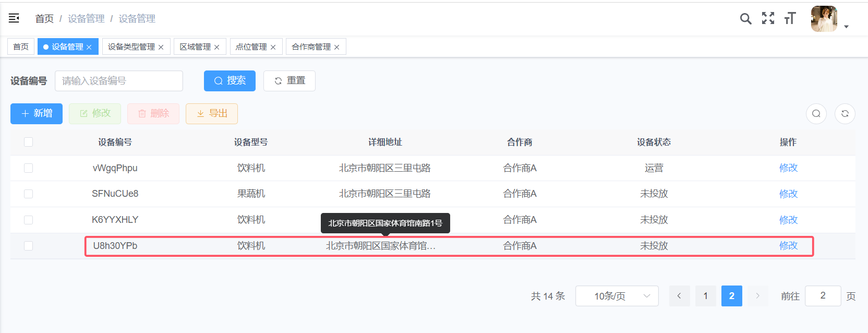Image resolution: width=868 pixels, height=333 pixels.
Task: Check the row checkbox for K6YYXHLY
Action: coord(29,220)
